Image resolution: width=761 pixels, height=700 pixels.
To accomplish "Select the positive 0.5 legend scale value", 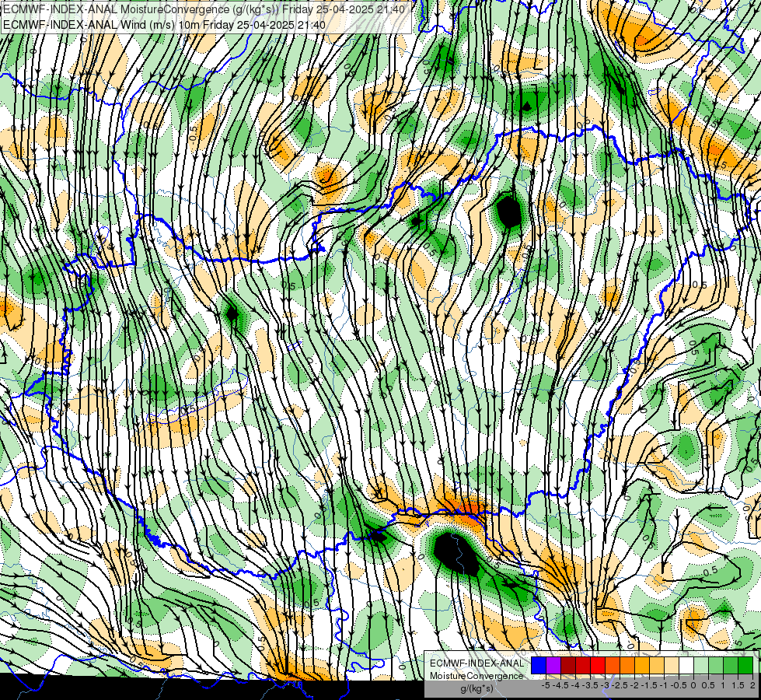I will click(x=708, y=685).
